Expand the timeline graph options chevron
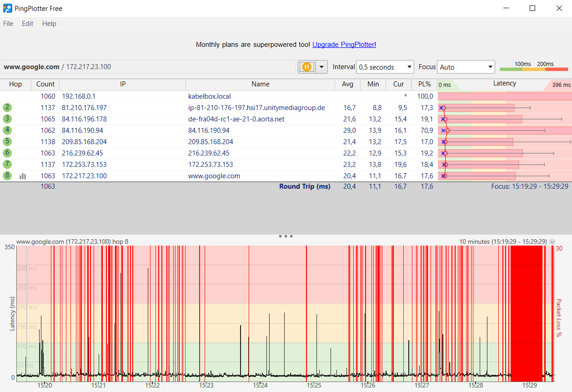Screen dimensions: 572x392 coord(552,242)
